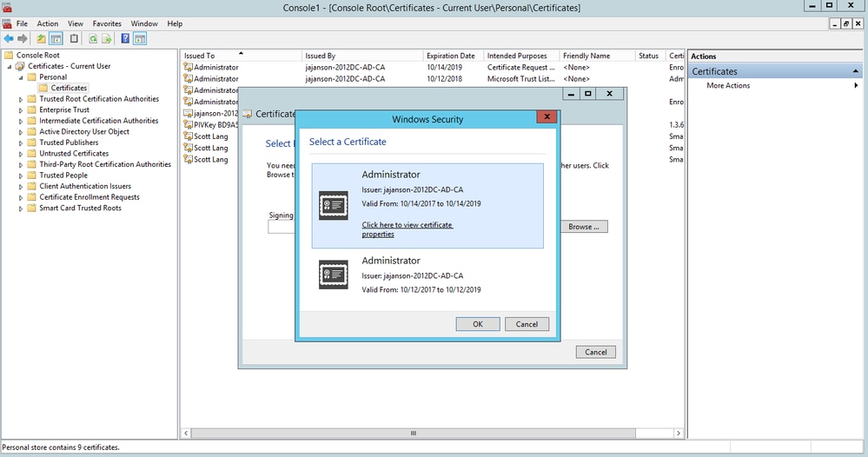
Task: Click Cancel in the Windows Security dialog
Action: pyautogui.click(x=527, y=324)
